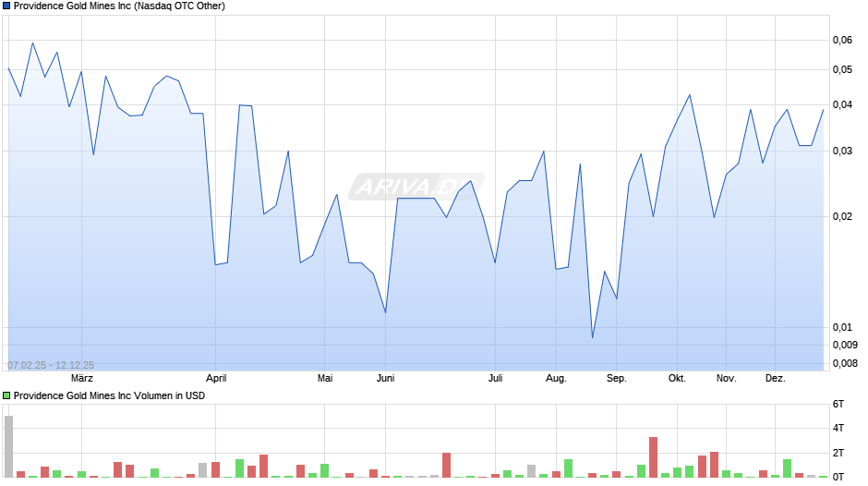Click the 'Providence Gold Mines Inc Volumen in USD' label

tap(109, 395)
